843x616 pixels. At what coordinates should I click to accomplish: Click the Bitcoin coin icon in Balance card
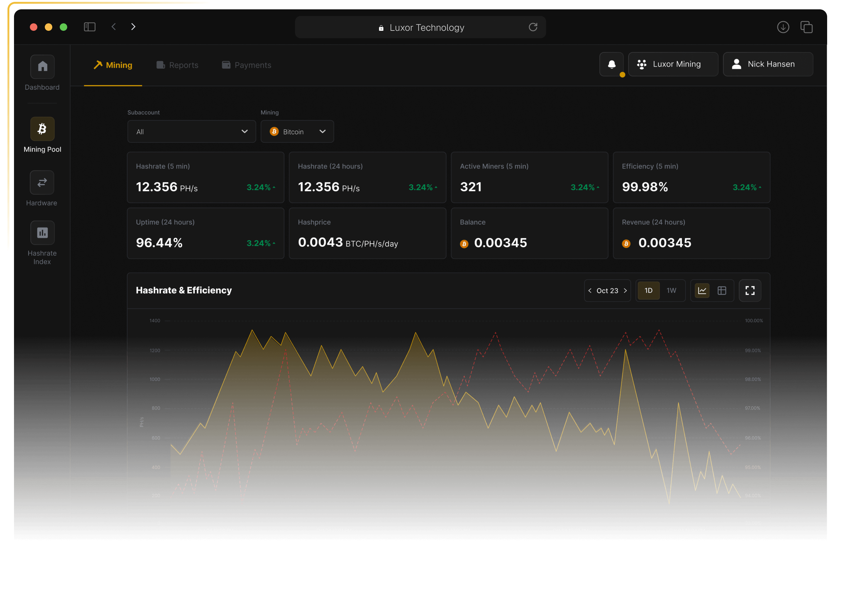pos(464,244)
